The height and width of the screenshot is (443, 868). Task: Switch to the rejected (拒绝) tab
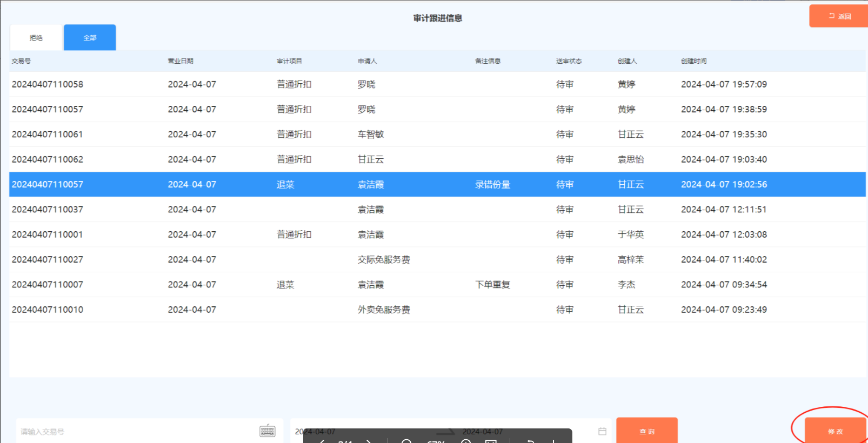pyautogui.click(x=36, y=38)
